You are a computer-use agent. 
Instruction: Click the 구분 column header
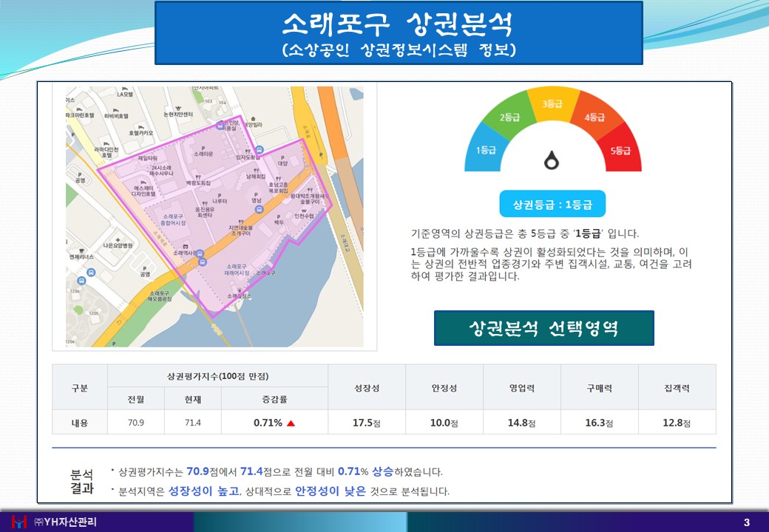click(x=80, y=387)
